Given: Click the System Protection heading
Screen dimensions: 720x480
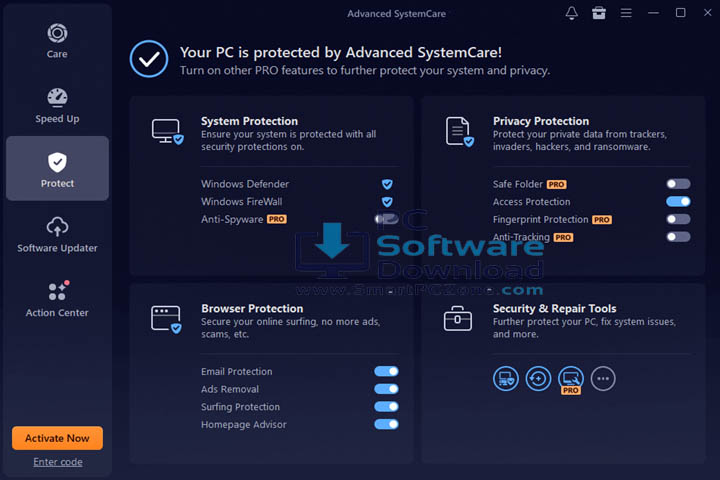Looking at the screenshot, I should (x=249, y=121).
